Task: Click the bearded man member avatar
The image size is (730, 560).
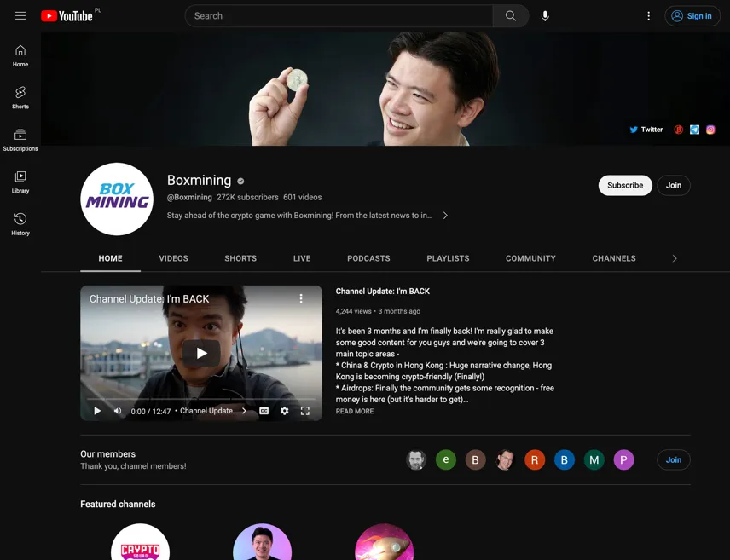Action: [x=416, y=460]
